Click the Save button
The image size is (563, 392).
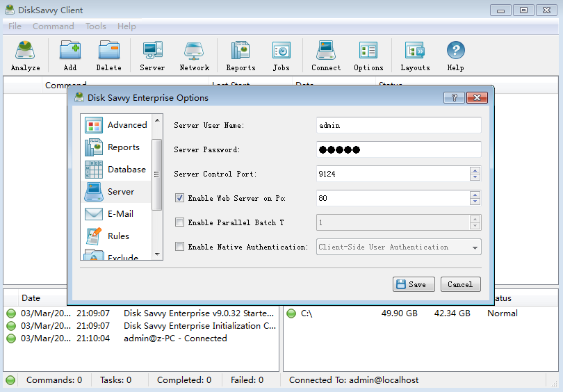pyautogui.click(x=414, y=284)
